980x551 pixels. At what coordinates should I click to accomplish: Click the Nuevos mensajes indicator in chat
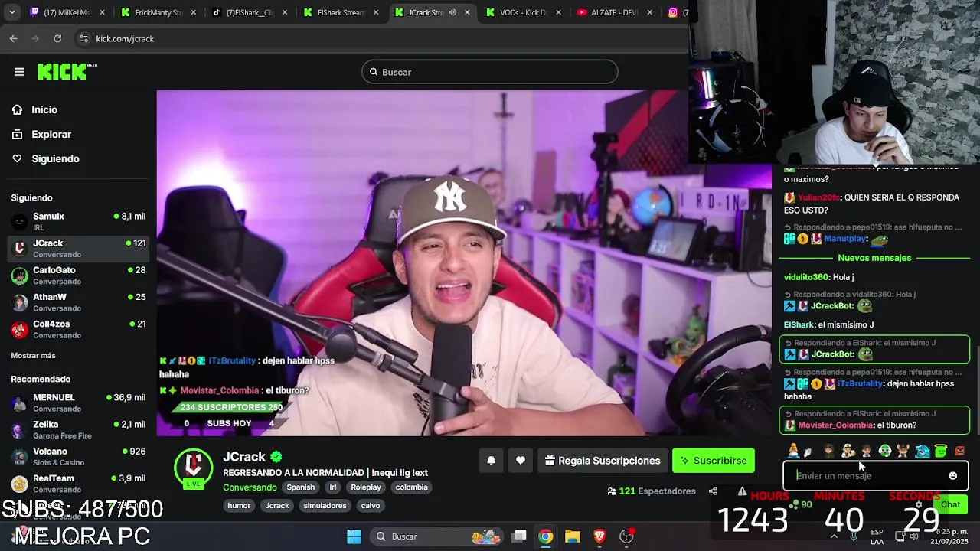[874, 258]
